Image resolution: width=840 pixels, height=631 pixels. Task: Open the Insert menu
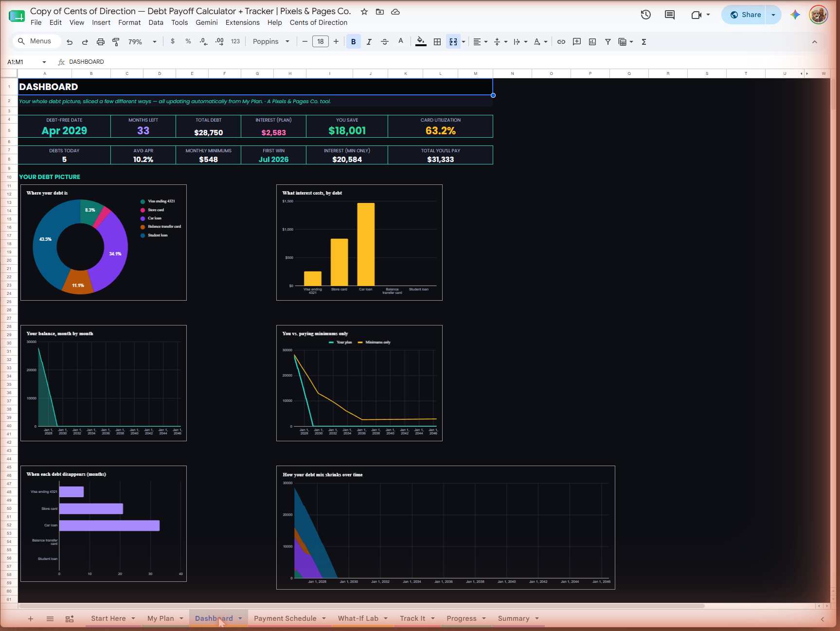pos(101,22)
